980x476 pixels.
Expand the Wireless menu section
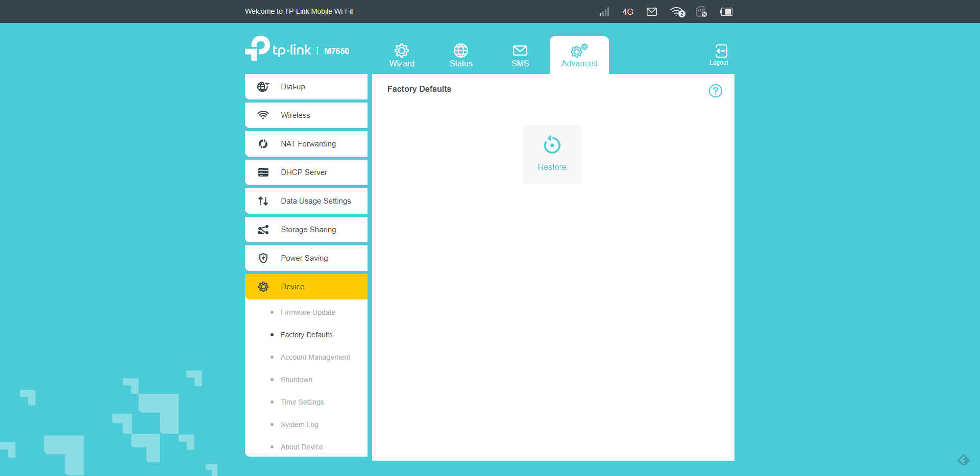306,115
